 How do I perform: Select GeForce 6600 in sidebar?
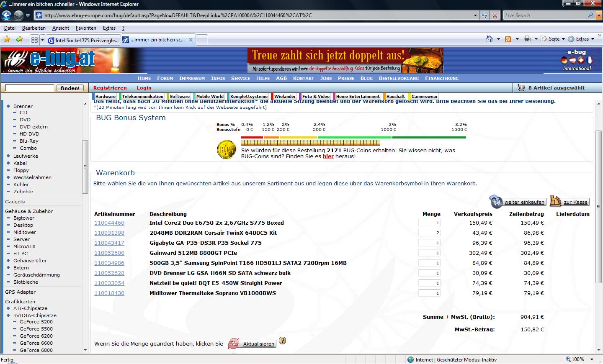point(36,343)
